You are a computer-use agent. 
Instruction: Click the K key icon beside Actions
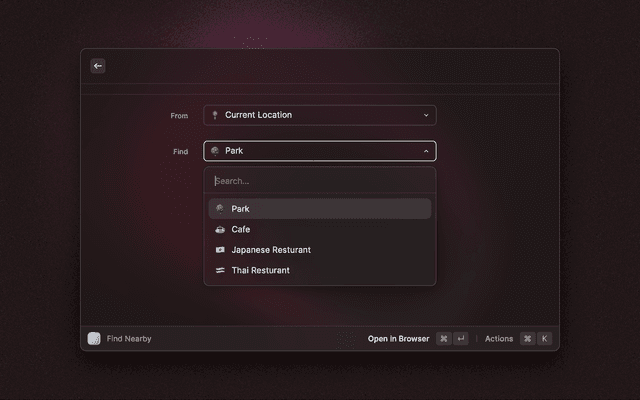pos(544,339)
